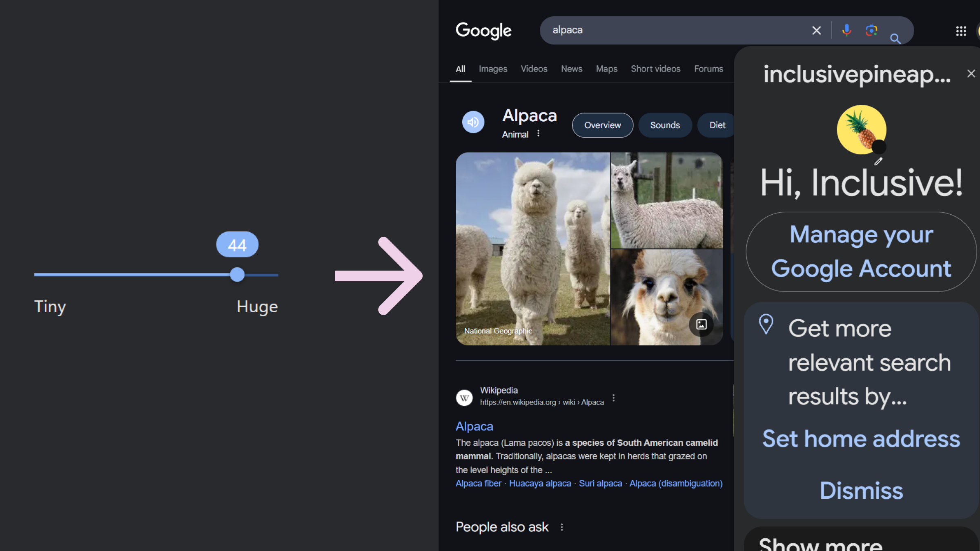Close the account panel
980x551 pixels.
(x=971, y=73)
